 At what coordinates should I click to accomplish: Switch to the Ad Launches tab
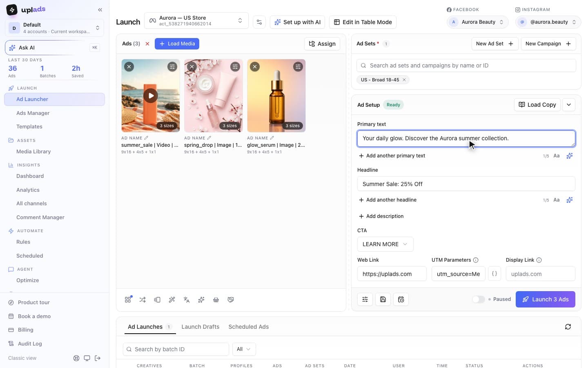pyautogui.click(x=149, y=327)
